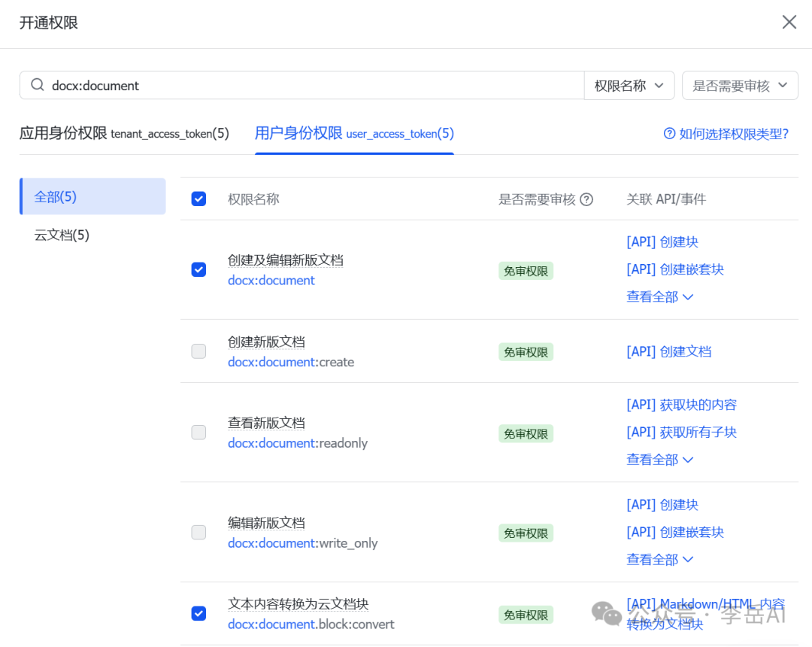
Task: Click 免审权限 badge in docx:document:readonly row
Action: 526,433
